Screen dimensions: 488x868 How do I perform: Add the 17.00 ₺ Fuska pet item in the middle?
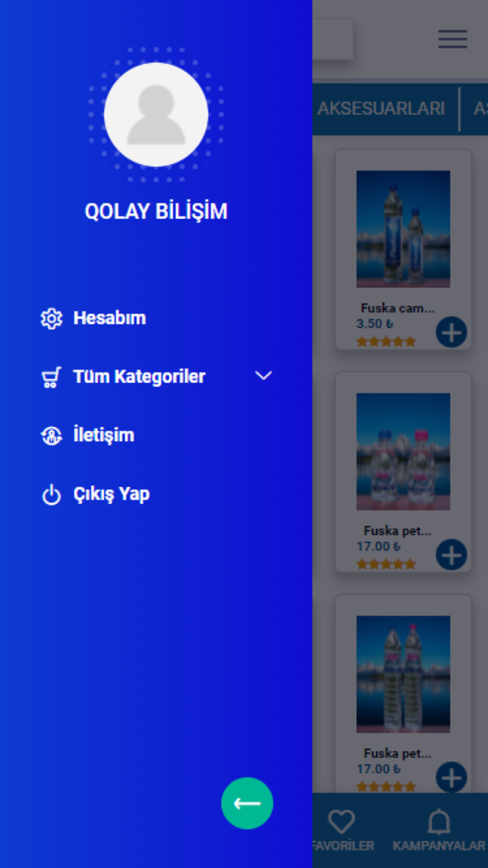pyautogui.click(x=451, y=555)
